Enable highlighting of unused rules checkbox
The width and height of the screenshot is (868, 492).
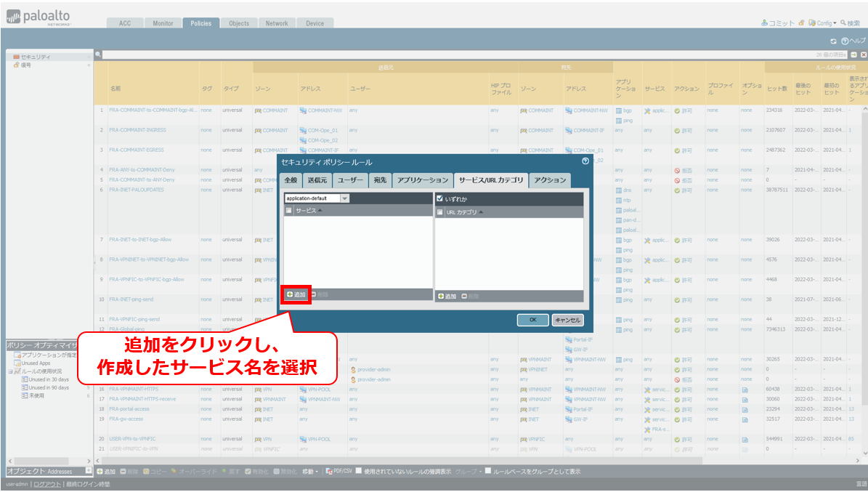[359, 471]
